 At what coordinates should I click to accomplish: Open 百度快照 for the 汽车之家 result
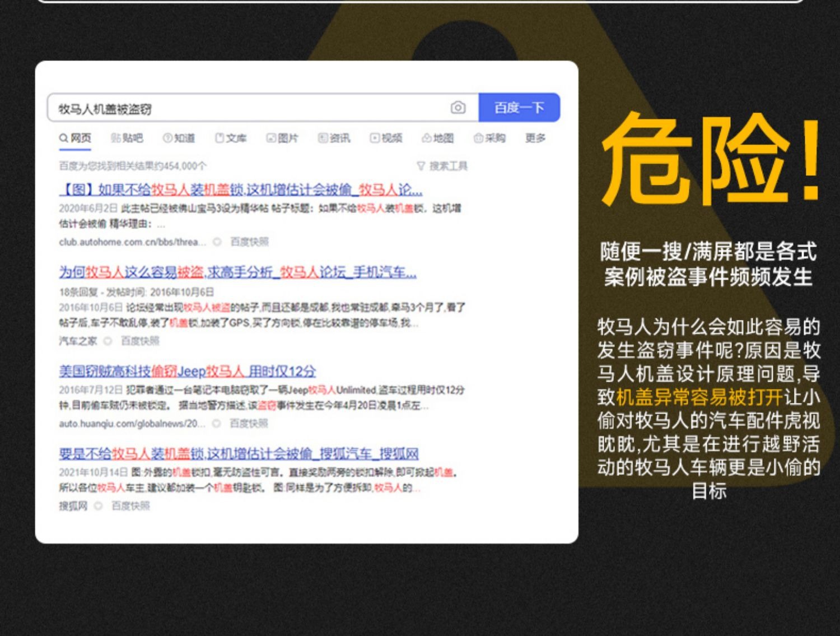pos(140,341)
